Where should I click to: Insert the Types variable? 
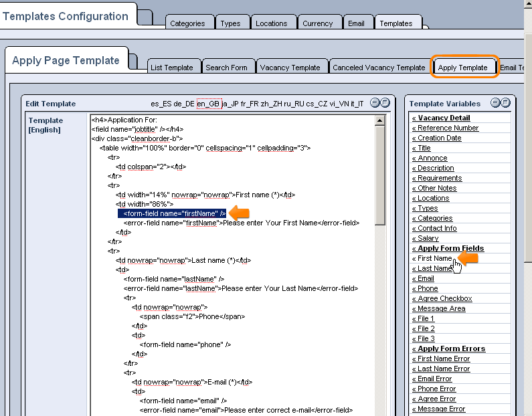click(425, 208)
